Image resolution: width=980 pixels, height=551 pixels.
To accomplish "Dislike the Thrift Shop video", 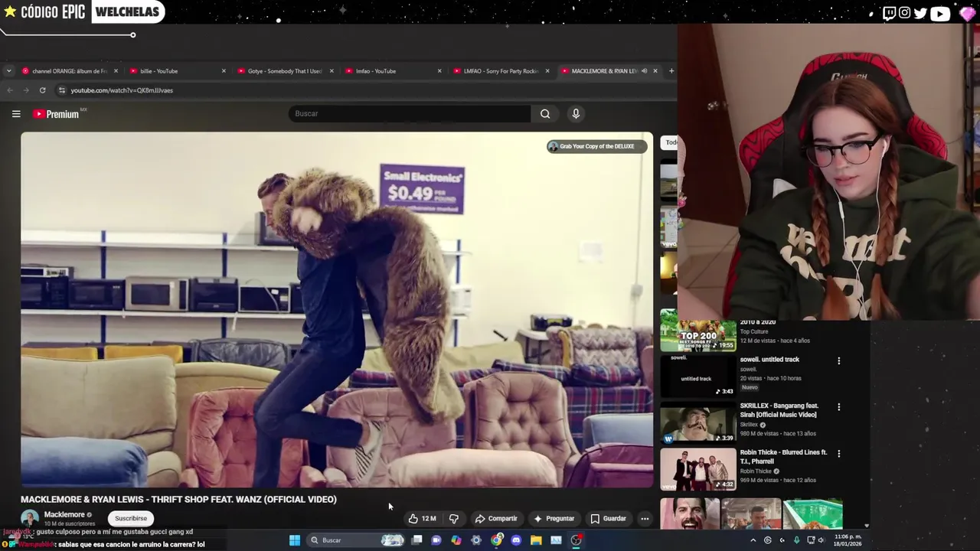I will [x=454, y=519].
